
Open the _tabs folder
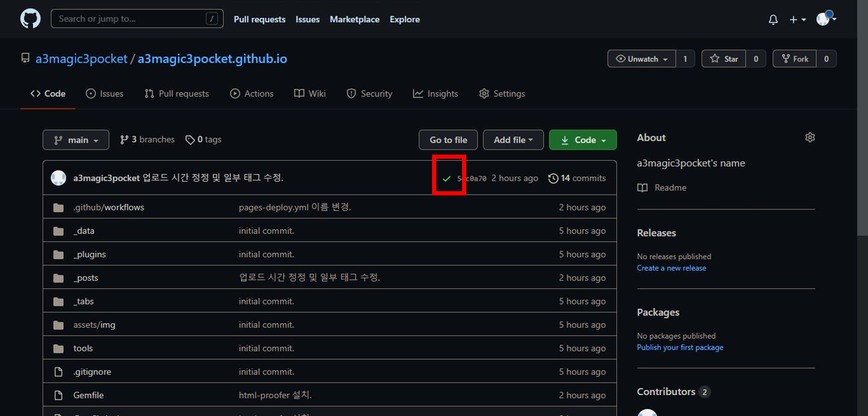click(84, 301)
